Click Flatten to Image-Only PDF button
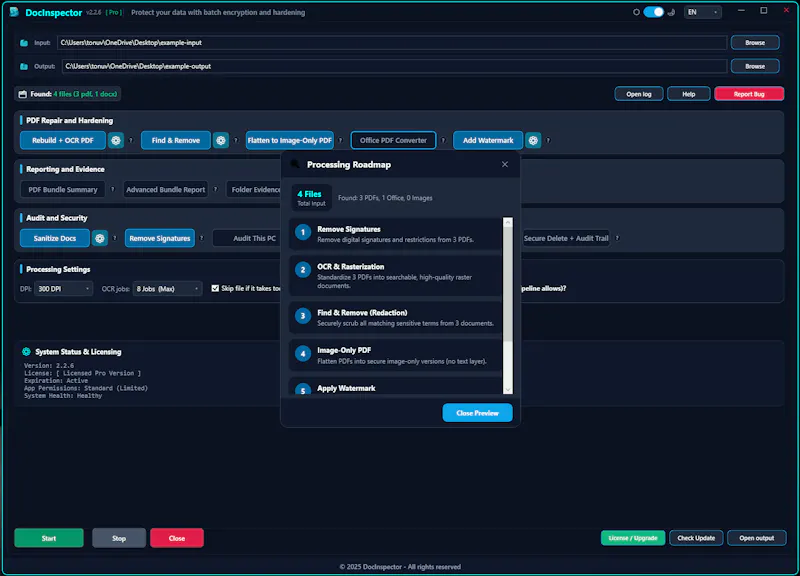Viewport: 800px width, 576px height. tap(290, 140)
